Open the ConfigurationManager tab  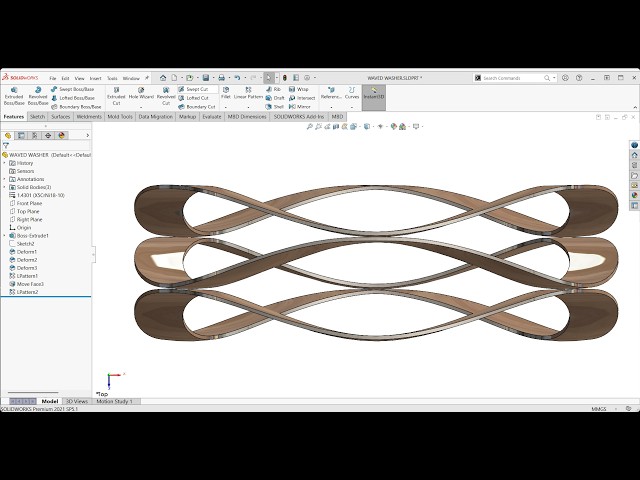tap(35, 136)
